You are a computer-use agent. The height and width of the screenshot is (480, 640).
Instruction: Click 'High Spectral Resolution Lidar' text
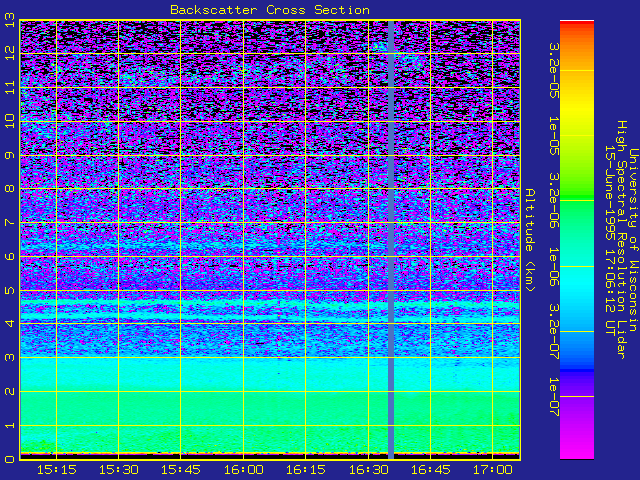pyautogui.click(x=621, y=240)
